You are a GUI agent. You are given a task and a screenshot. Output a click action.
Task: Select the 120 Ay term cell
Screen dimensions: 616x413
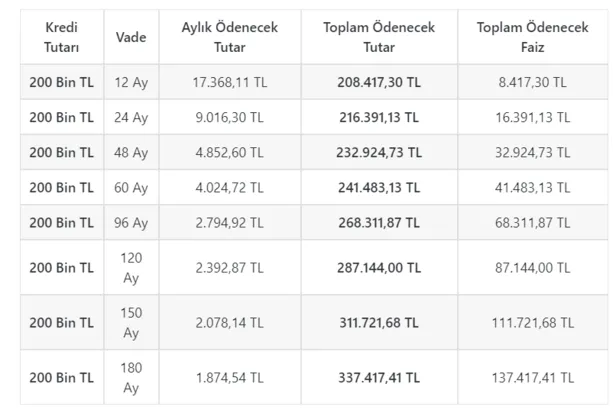click(x=131, y=267)
